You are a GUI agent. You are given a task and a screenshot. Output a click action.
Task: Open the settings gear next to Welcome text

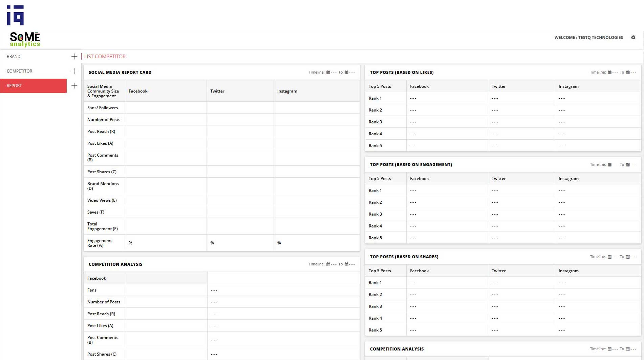point(633,37)
